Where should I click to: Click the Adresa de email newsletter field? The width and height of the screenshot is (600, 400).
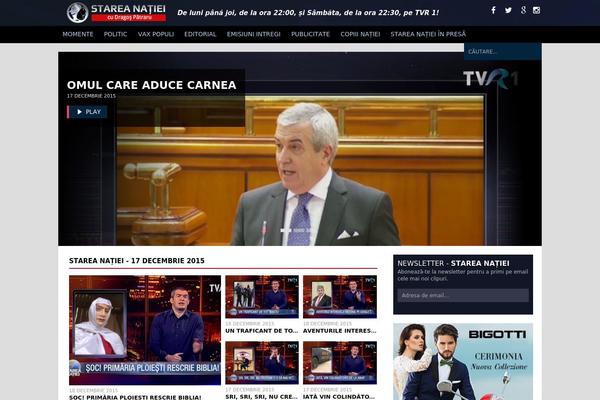pos(463,295)
